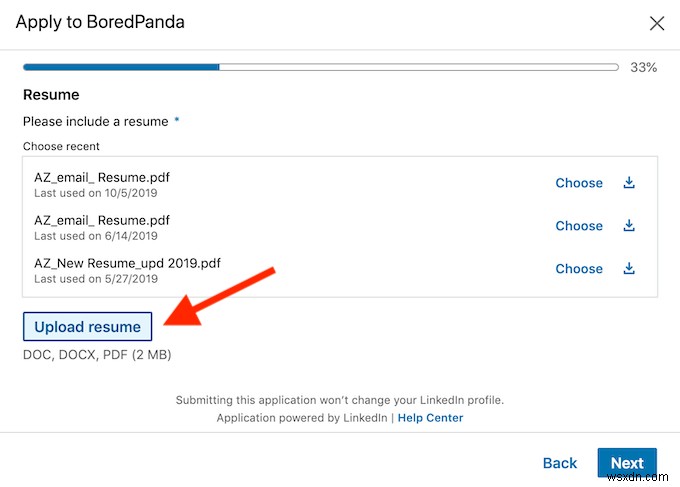Proceed with the Next button
Image resolution: width=680 pixels, height=487 pixels.
pyautogui.click(x=627, y=463)
